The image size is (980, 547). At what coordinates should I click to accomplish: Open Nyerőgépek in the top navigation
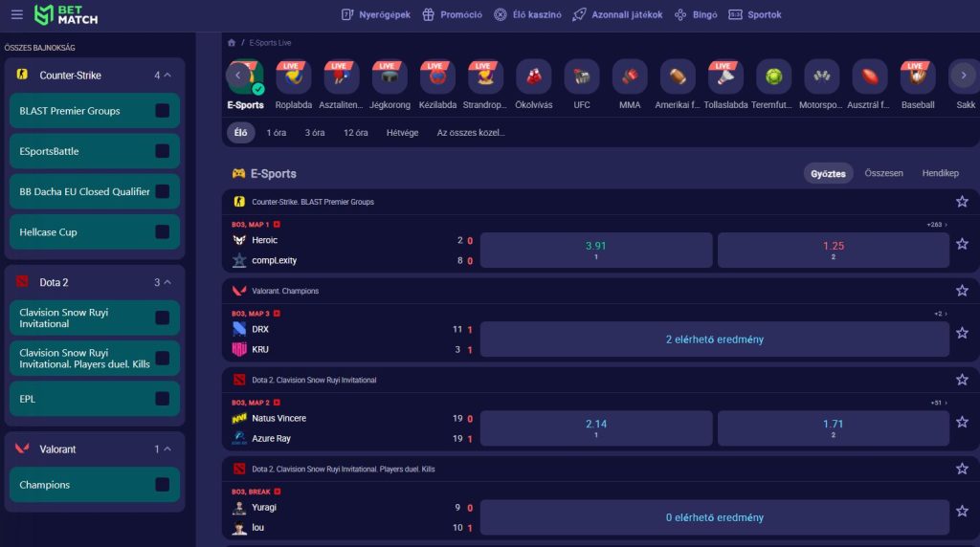(375, 14)
